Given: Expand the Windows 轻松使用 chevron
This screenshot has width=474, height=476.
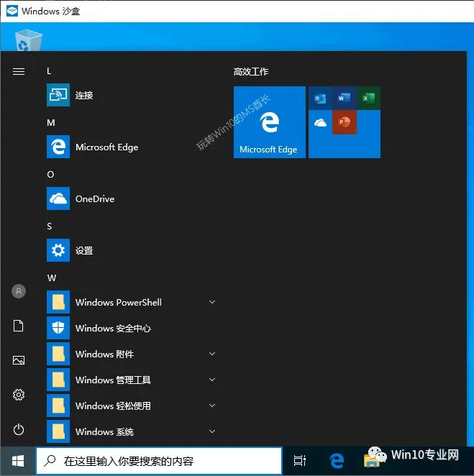Looking at the screenshot, I should [x=212, y=406].
